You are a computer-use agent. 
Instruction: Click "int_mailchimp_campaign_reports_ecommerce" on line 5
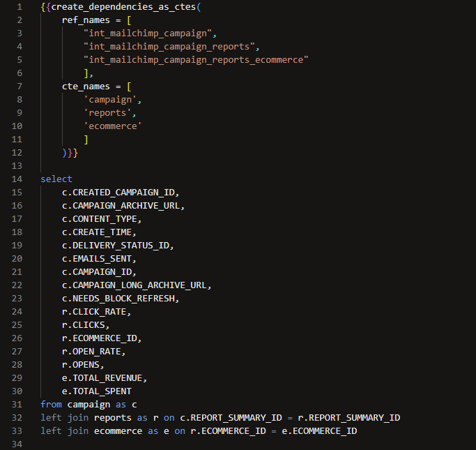pyautogui.click(x=196, y=60)
